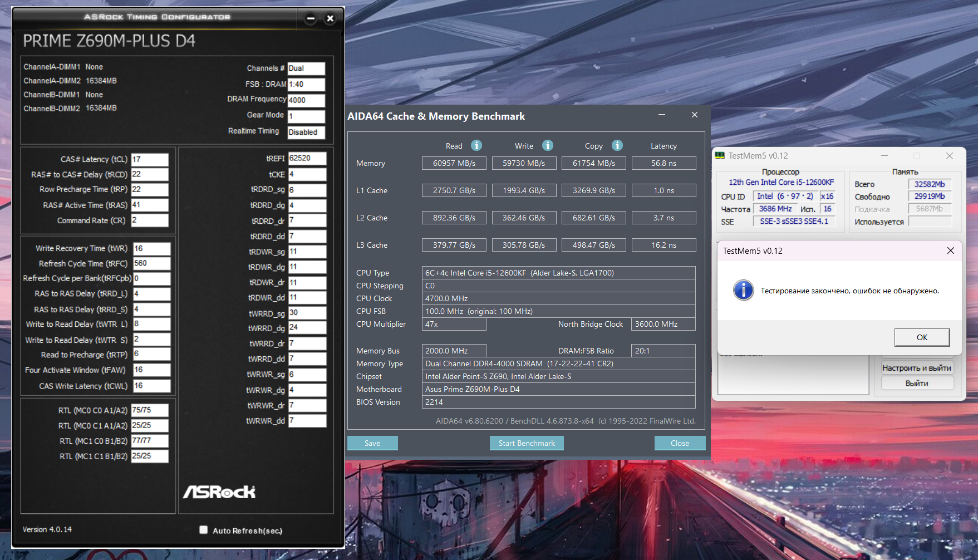Click the CAS# Latency (tCL) field
The width and height of the screenshot is (978, 560).
click(x=150, y=159)
